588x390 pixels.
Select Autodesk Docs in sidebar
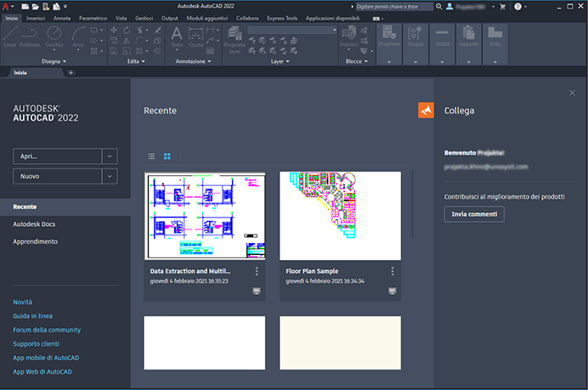point(34,224)
